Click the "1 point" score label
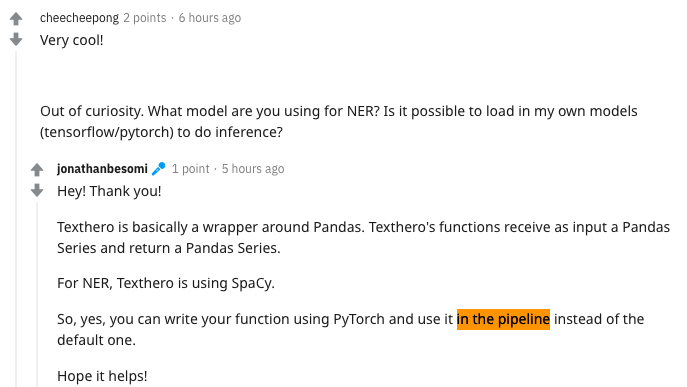Image resolution: width=687 pixels, height=387 pixels. (x=191, y=169)
